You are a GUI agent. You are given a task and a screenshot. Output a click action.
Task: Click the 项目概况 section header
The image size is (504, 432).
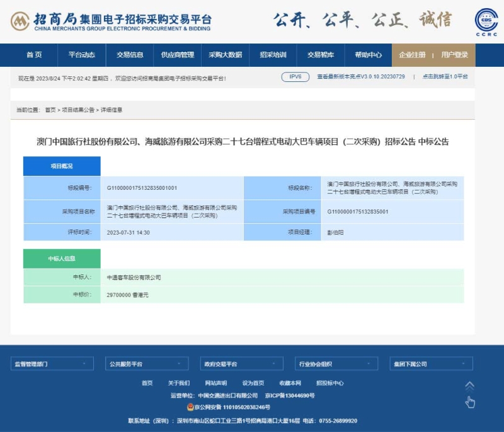[x=62, y=166]
